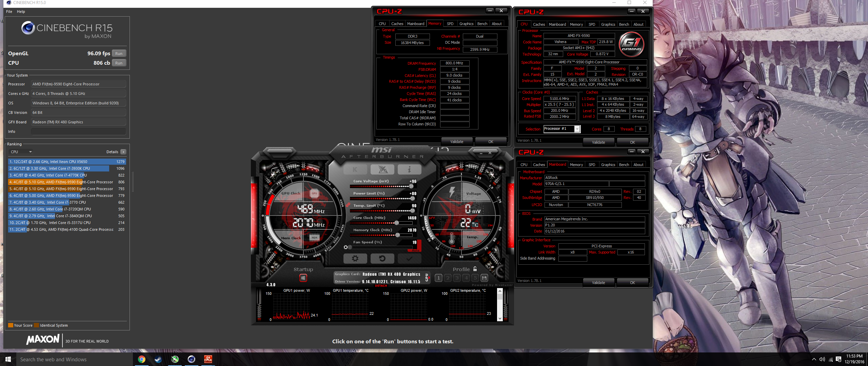
Task: Open the information (i) panel in Afterburner
Action: pos(409,169)
